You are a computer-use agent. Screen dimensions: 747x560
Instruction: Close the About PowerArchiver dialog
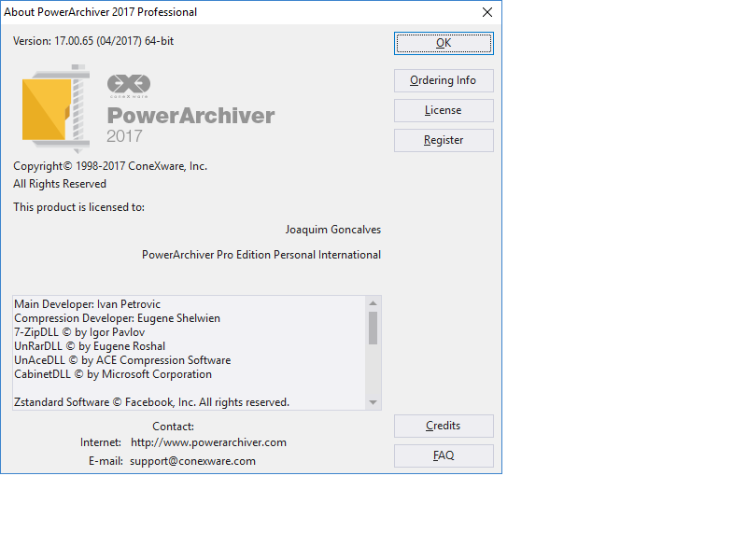pyautogui.click(x=487, y=12)
